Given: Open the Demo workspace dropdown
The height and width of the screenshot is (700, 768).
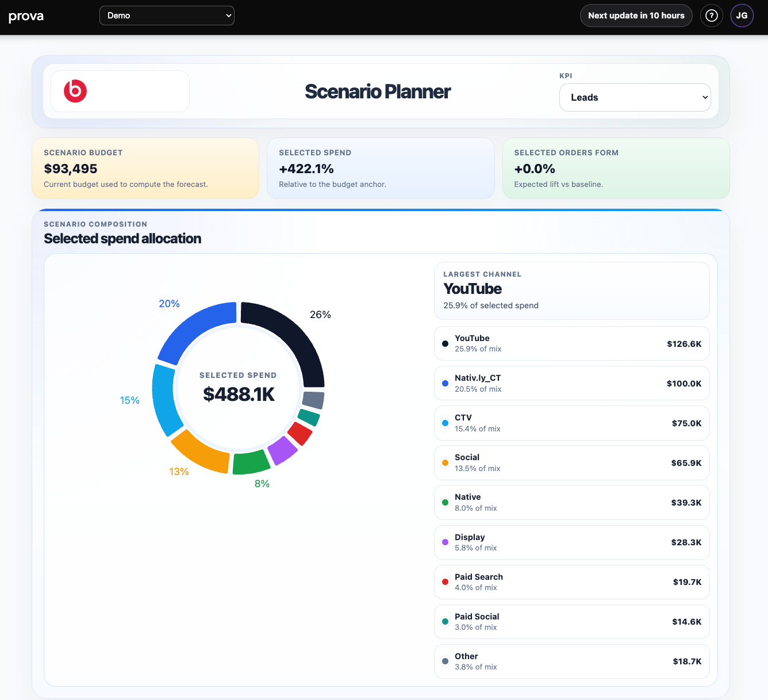Looking at the screenshot, I should [x=167, y=16].
